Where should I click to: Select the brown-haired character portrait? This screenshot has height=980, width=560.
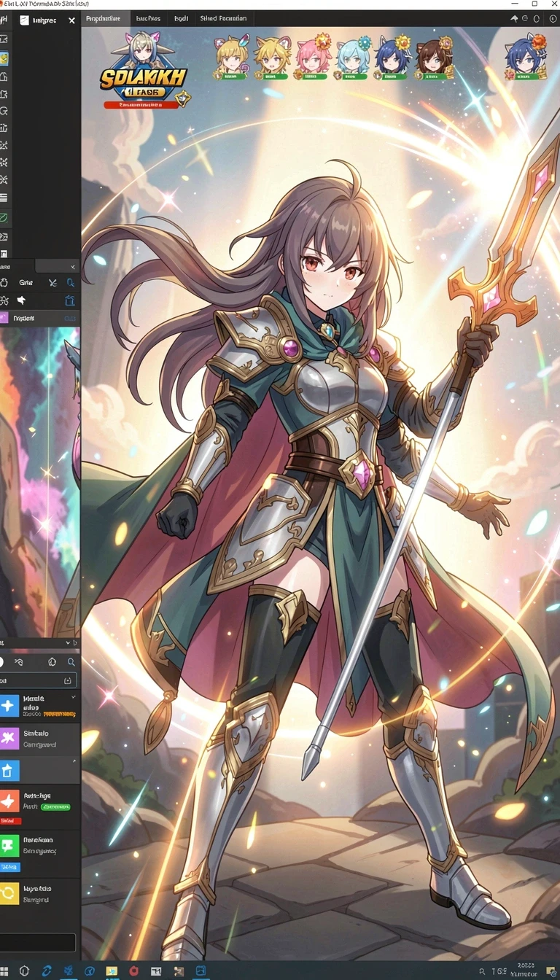[435, 58]
